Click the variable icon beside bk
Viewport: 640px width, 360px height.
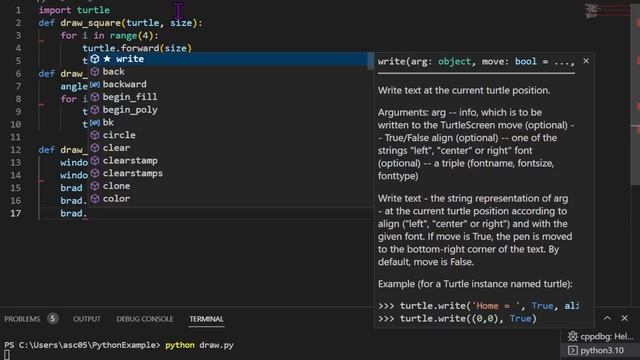click(x=95, y=122)
